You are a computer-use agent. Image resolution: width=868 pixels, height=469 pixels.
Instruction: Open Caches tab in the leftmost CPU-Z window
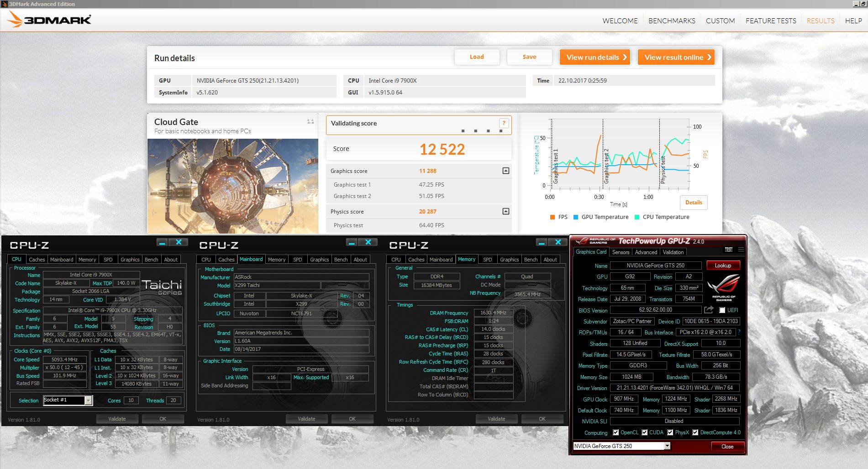pyautogui.click(x=37, y=260)
